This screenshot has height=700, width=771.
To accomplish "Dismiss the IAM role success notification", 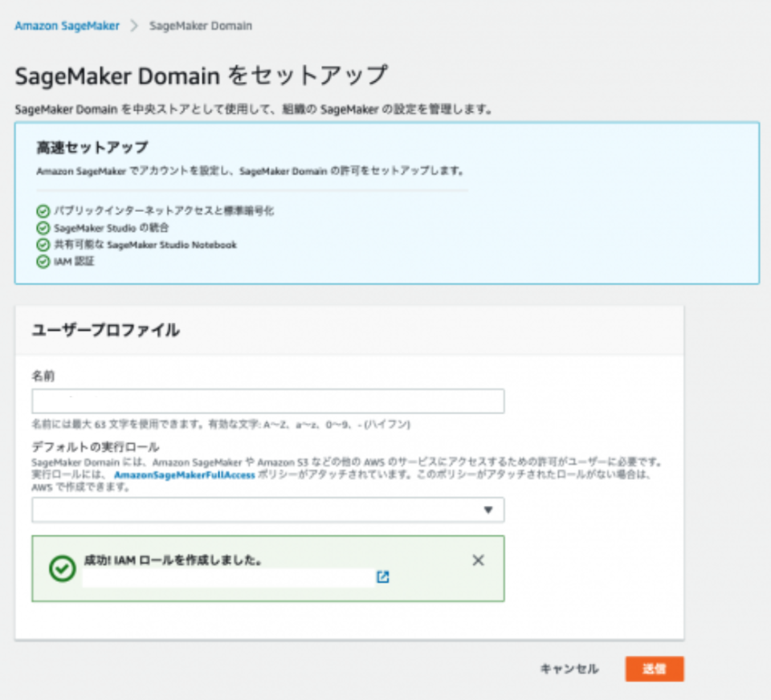I will (478, 560).
